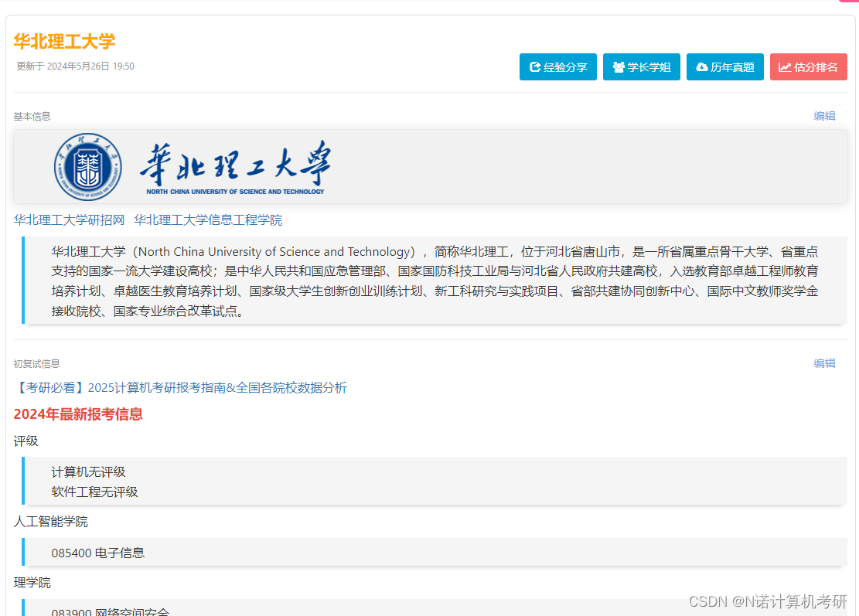Click 083900 网络空间安全 entry

tap(110, 611)
